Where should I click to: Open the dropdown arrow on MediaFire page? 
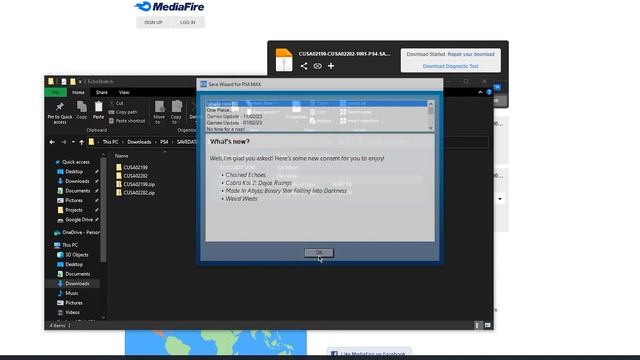500,199
